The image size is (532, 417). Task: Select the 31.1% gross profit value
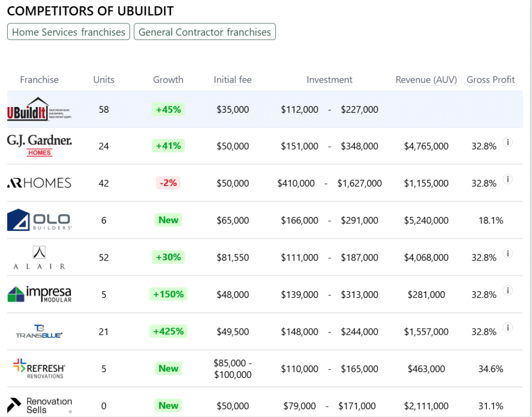click(490, 406)
